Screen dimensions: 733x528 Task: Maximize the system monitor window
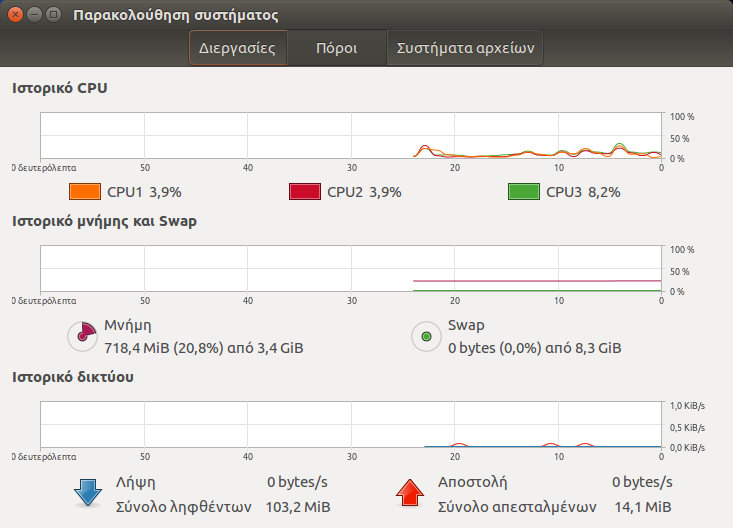54,14
